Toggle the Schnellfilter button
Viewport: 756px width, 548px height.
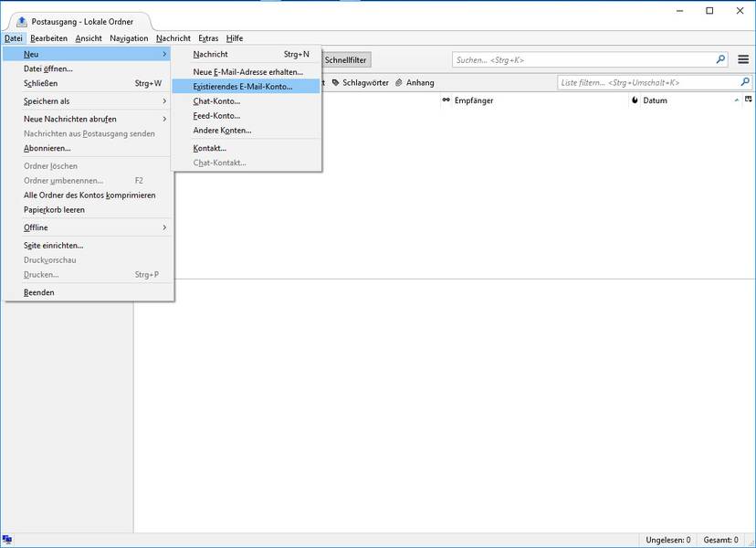(345, 59)
